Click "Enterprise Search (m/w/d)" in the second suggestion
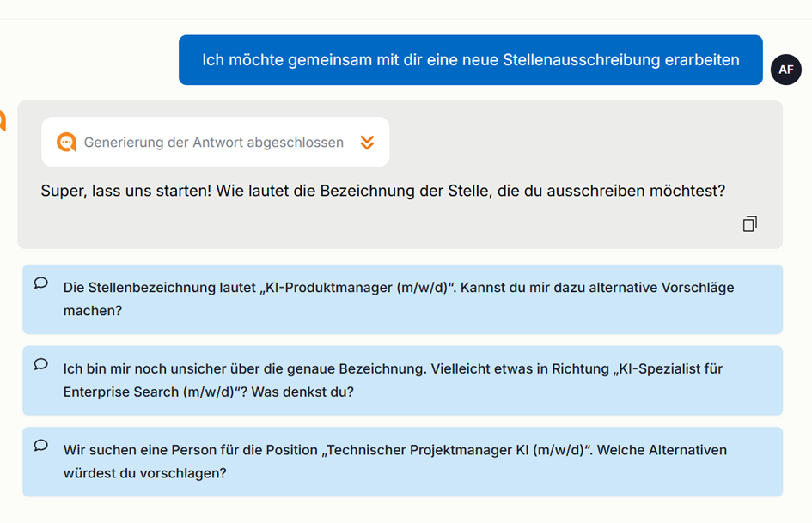This screenshot has width=812, height=523. (149, 392)
